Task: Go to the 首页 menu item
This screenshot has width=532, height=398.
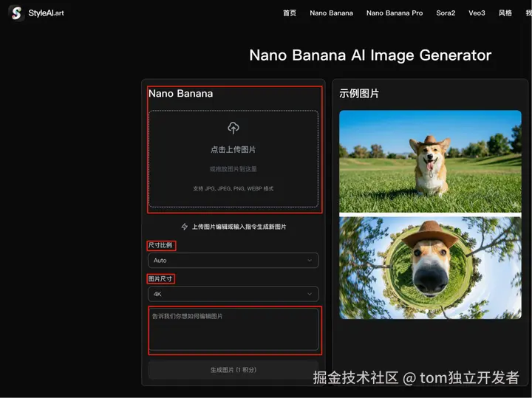Action: [290, 13]
